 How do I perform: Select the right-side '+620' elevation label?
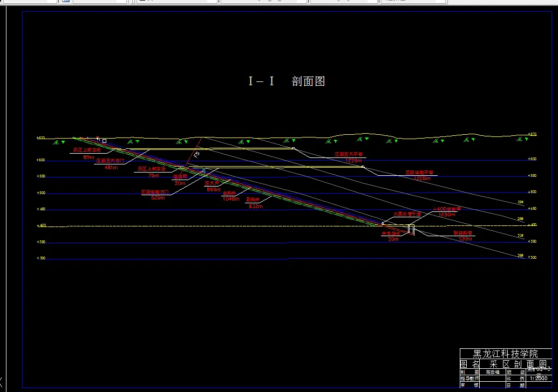[533, 134]
